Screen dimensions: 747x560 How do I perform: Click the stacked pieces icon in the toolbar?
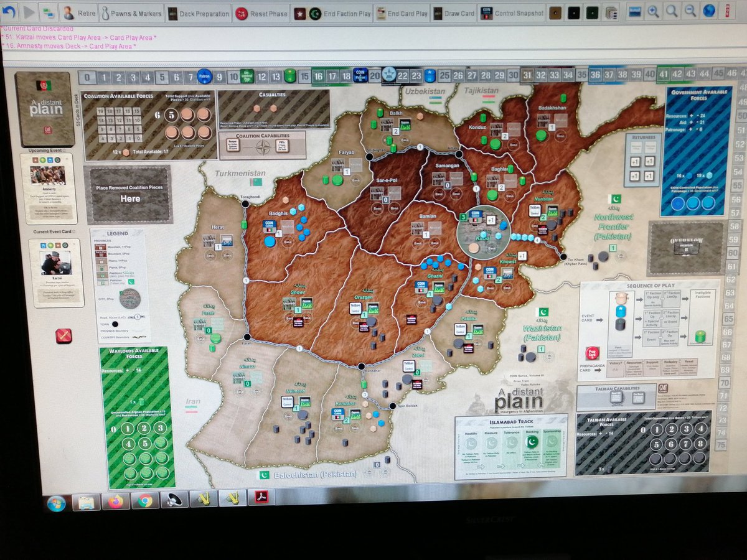point(611,12)
